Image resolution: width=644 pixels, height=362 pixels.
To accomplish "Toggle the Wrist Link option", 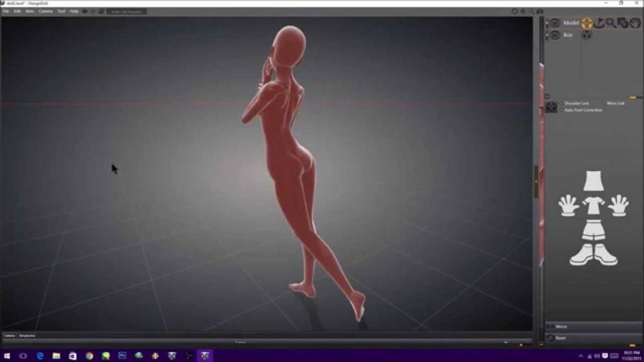I will (x=604, y=103).
